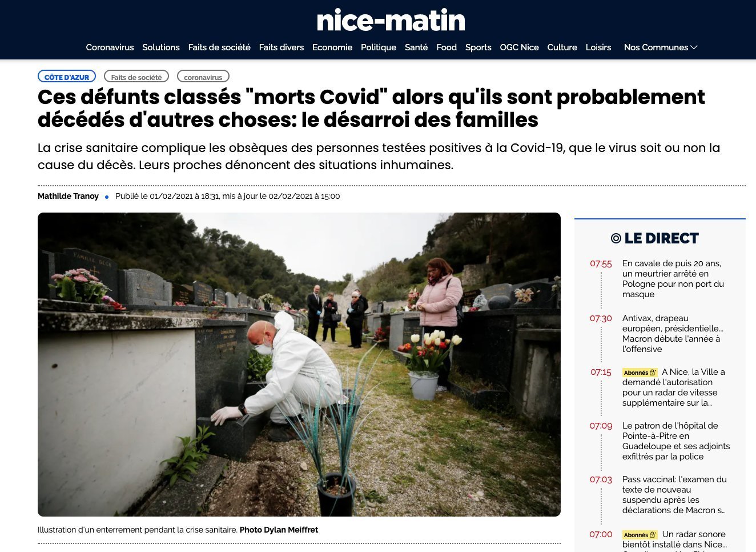
Task: Open the 07:09 Pointe-à-Pitre hospital story
Action: (x=676, y=441)
